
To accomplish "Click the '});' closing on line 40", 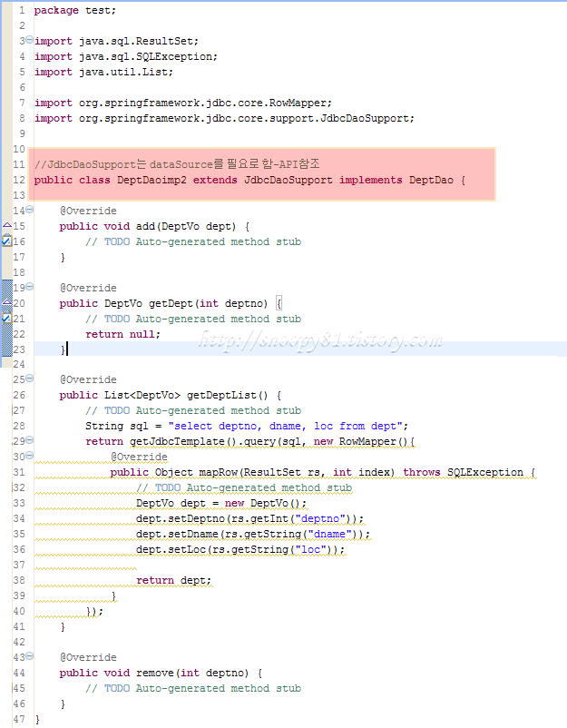I will point(94,611).
